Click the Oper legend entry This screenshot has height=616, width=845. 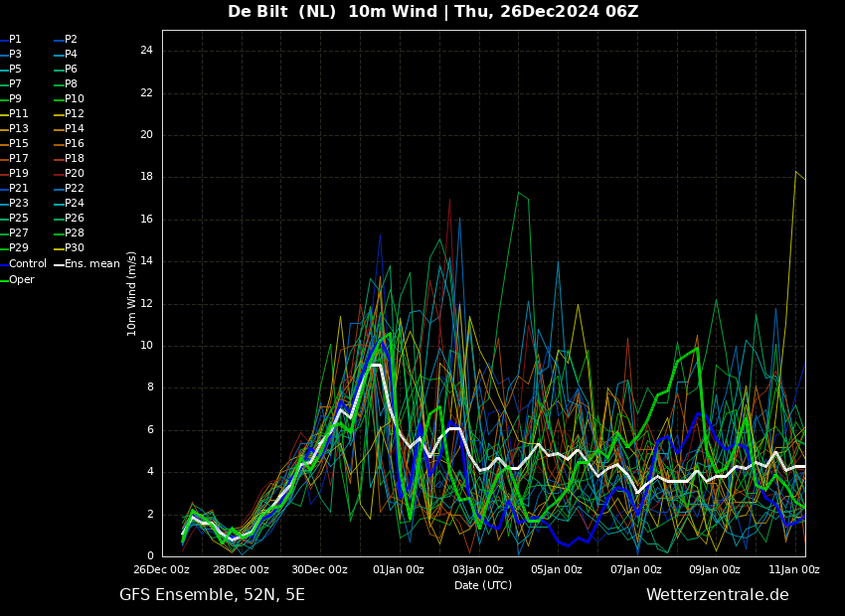(17, 279)
